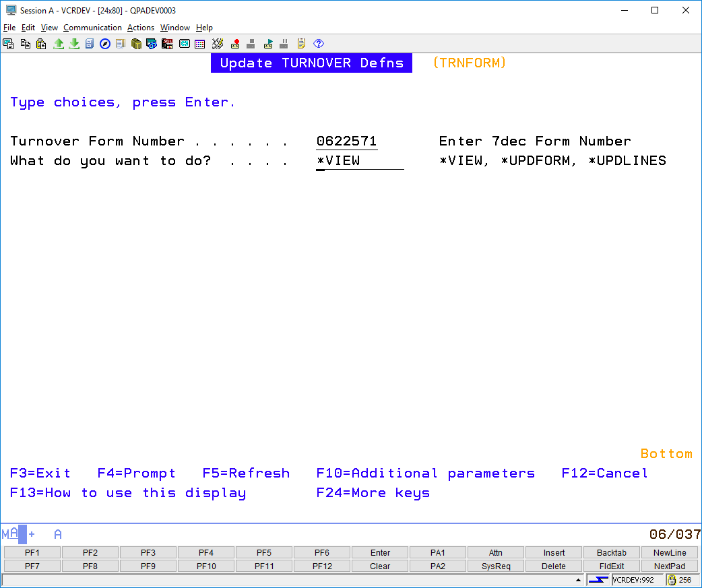Open the Communication menu
This screenshot has width=702, height=588.
pyautogui.click(x=92, y=28)
